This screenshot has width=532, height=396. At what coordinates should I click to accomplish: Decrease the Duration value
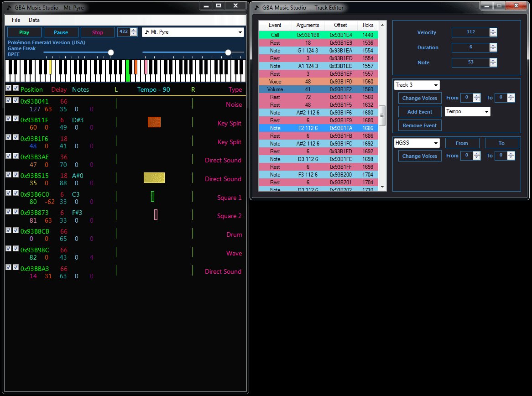[x=493, y=50]
